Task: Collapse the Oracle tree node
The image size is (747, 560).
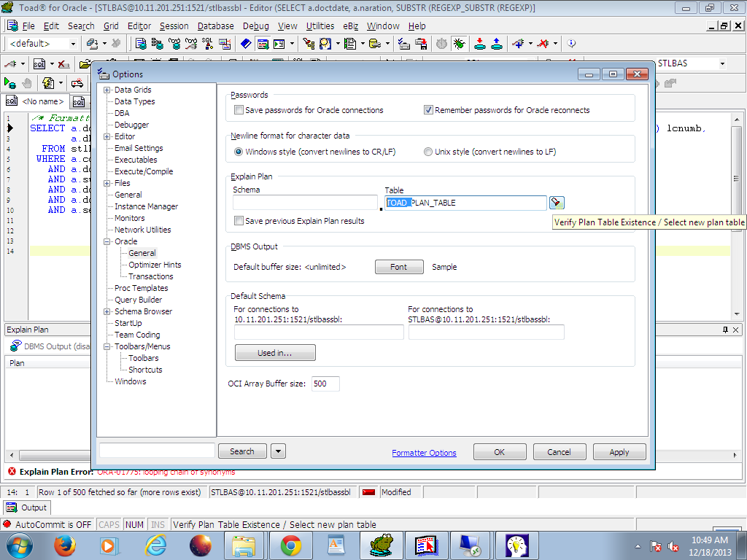Action: tap(107, 242)
